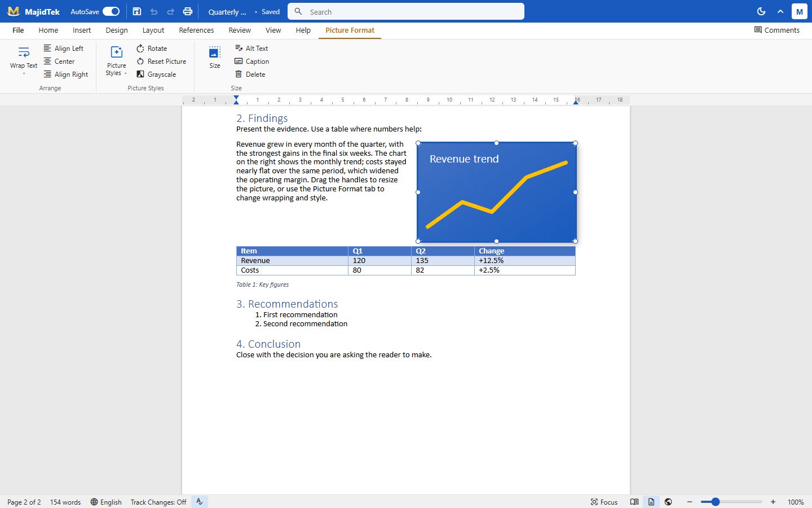This screenshot has width=812, height=508.
Task: Open the Comments pane
Action: pyautogui.click(x=776, y=30)
